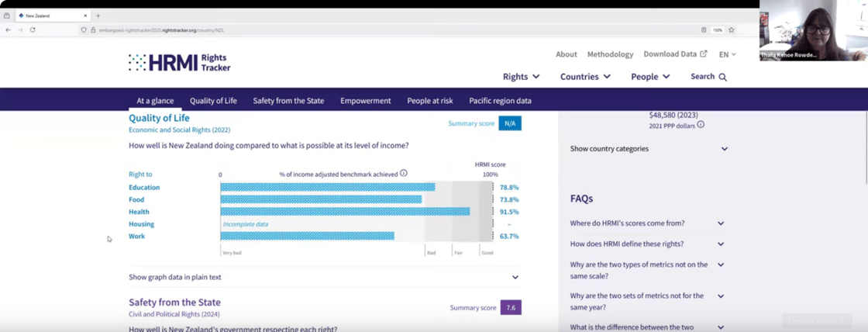This screenshot has width=868, height=332.
Task: Open a new browser tab
Action: point(98,16)
